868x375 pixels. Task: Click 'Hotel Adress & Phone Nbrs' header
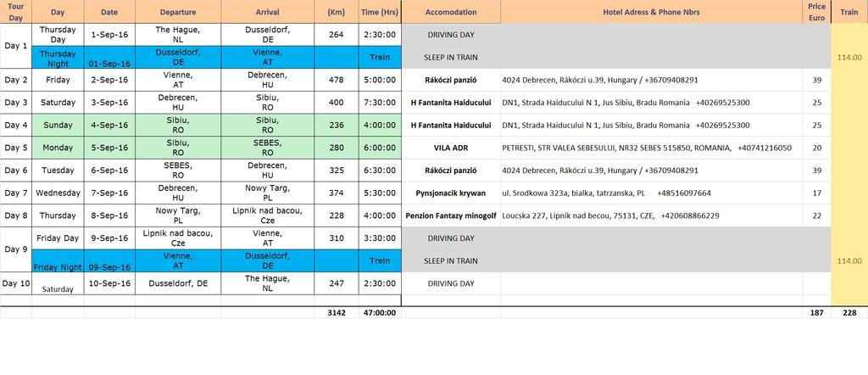[652, 12]
